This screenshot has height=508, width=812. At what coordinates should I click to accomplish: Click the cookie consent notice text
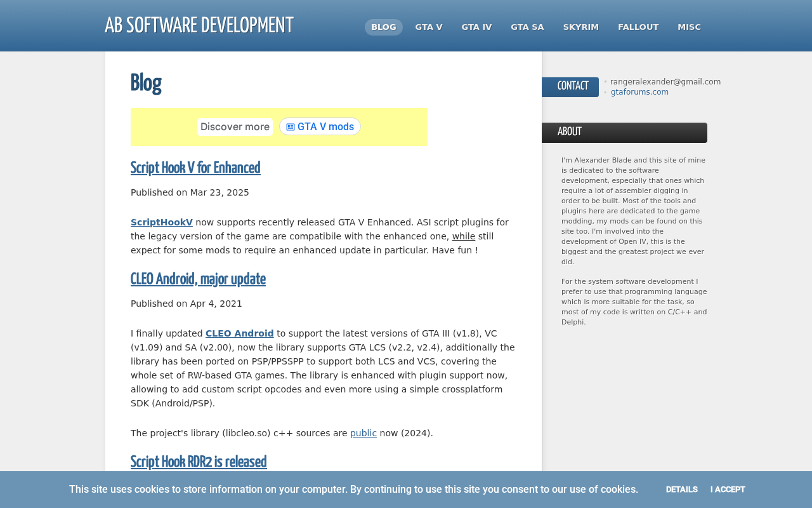pyautogui.click(x=353, y=489)
